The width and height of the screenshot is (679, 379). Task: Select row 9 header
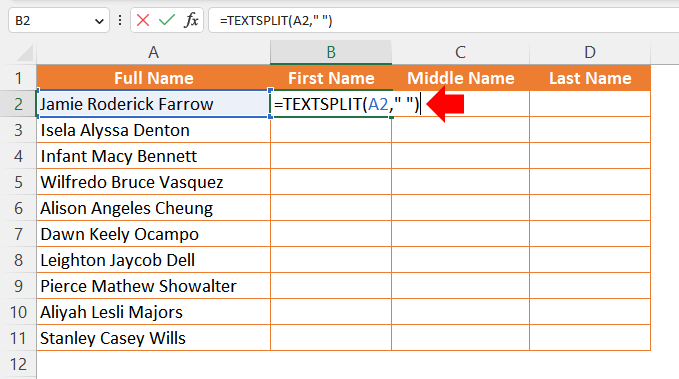coord(18,286)
